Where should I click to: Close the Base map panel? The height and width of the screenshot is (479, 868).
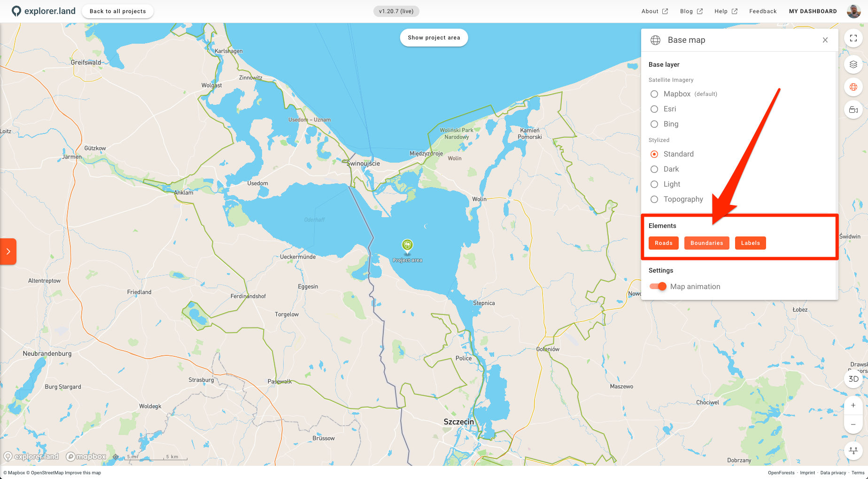click(x=825, y=40)
